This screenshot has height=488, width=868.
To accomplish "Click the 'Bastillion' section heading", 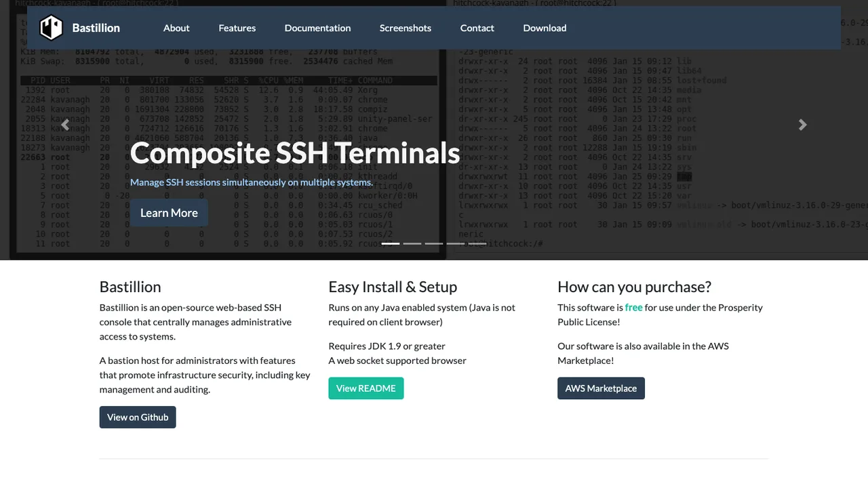I will click(x=130, y=287).
